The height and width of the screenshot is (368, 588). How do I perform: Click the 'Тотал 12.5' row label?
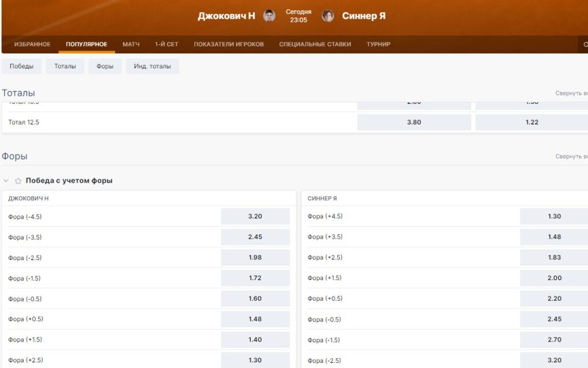point(24,122)
